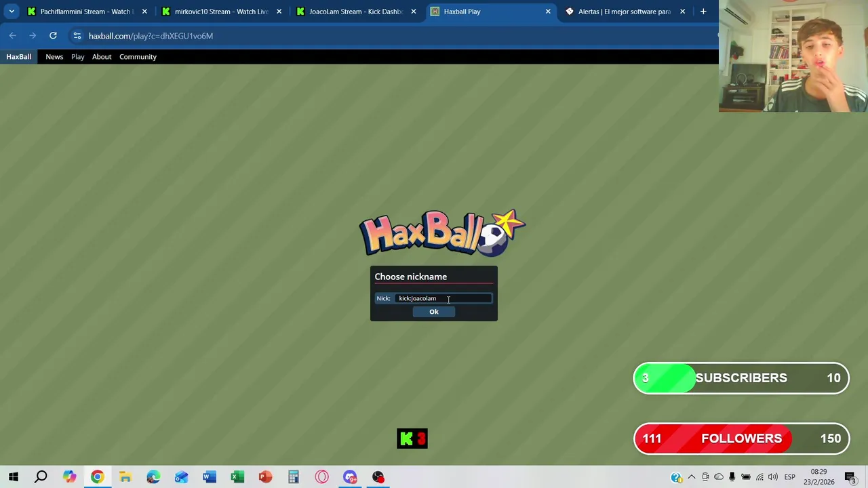Open the News menu item

[54, 57]
